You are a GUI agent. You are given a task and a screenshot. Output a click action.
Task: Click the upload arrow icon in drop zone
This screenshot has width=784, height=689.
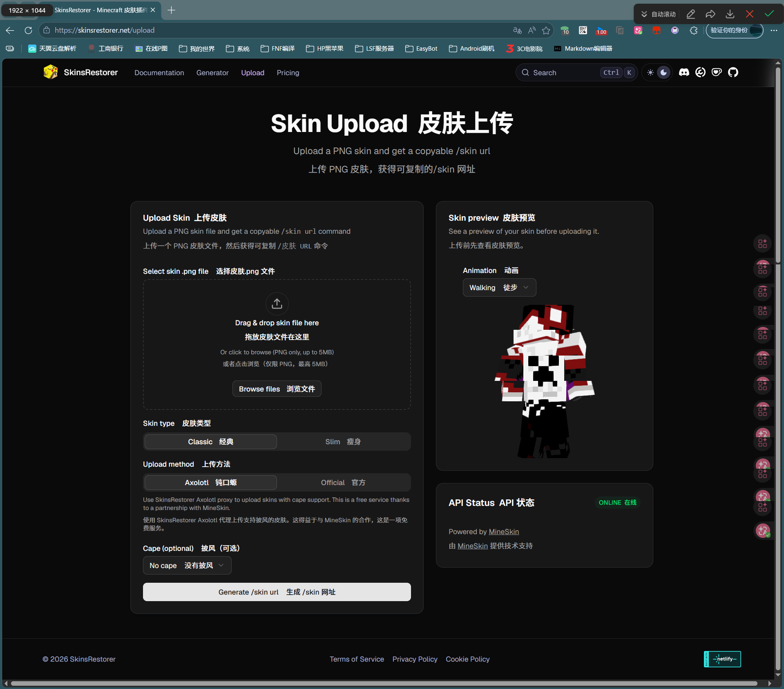pos(277,304)
